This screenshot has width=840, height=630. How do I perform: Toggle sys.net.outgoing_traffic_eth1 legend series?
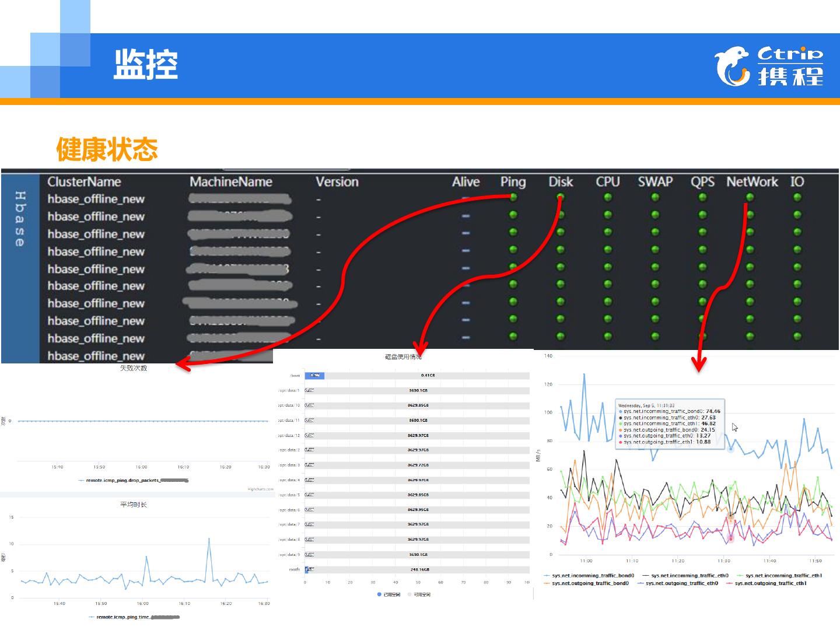(766, 583)
